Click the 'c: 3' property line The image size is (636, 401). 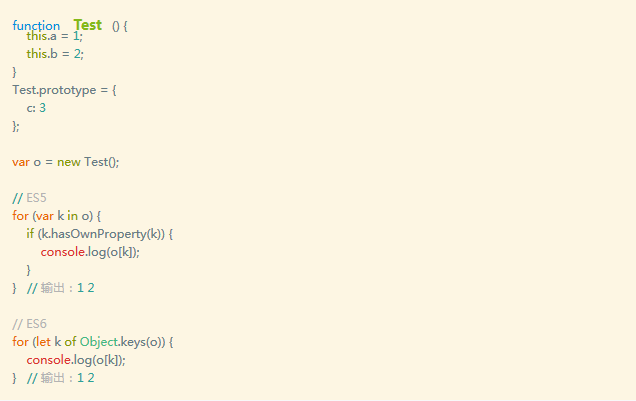[x=36, y=108]
